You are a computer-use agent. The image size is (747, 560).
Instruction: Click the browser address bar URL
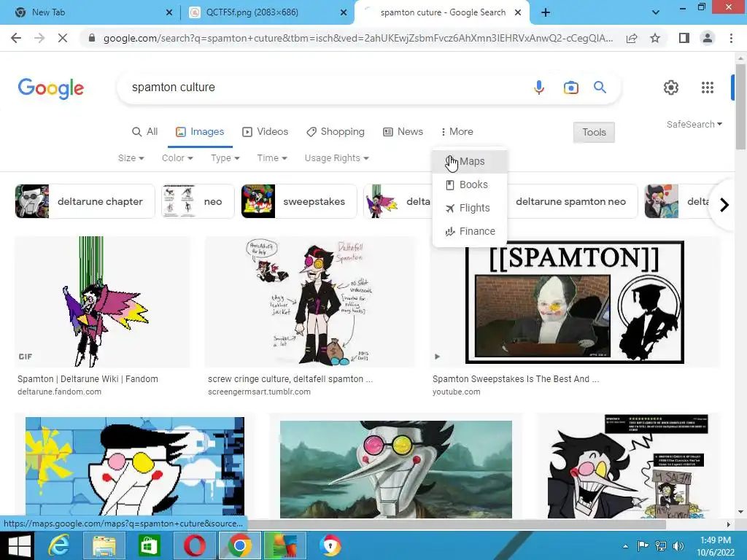click(357, 38)
